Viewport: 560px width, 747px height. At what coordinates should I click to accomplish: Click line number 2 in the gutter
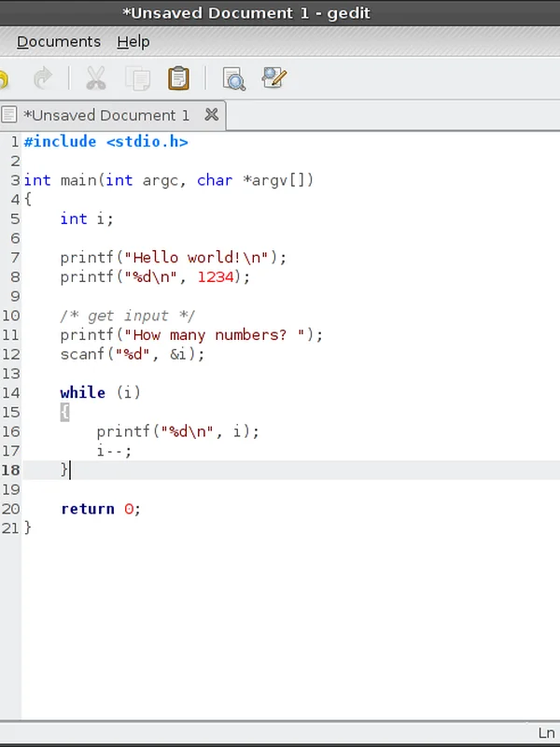(15, 161)
